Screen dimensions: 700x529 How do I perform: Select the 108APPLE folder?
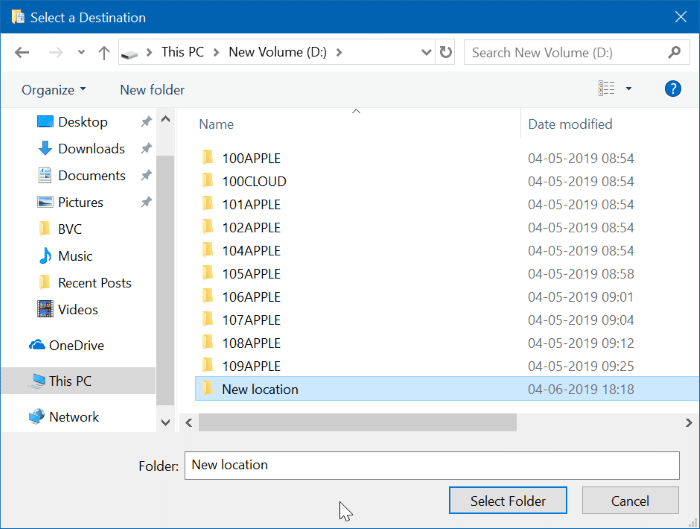point(251,343)
